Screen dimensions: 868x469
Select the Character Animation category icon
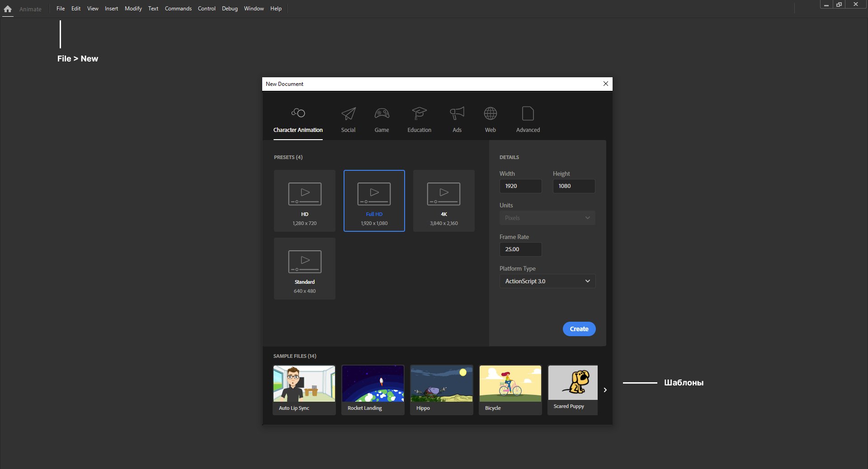298,113
